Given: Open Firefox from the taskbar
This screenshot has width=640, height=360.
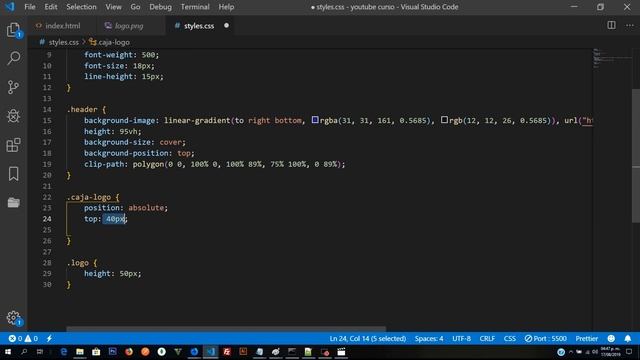Looking at the screenshot, I should tap(129, 352).
